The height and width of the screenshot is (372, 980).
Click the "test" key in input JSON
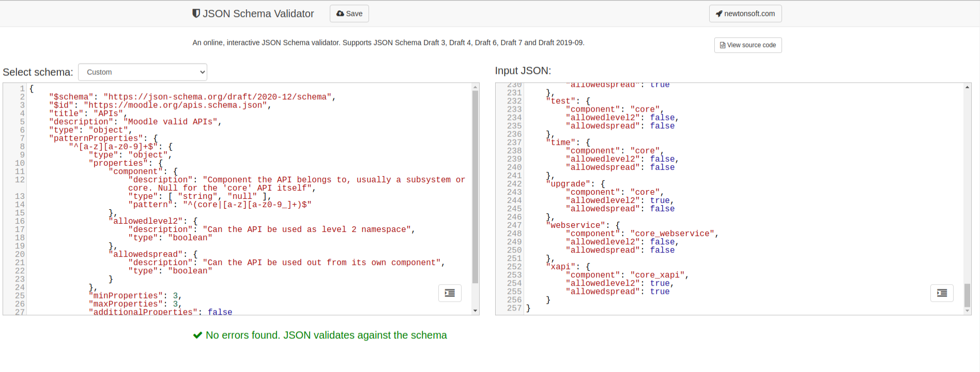point(561,101)
